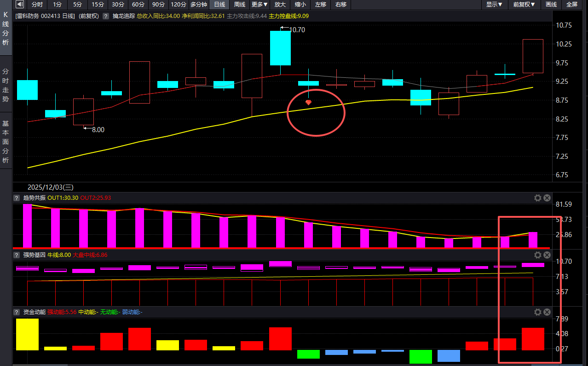
Task: Click the 主力控盘线:9.09 value
Action: (289, 16)
